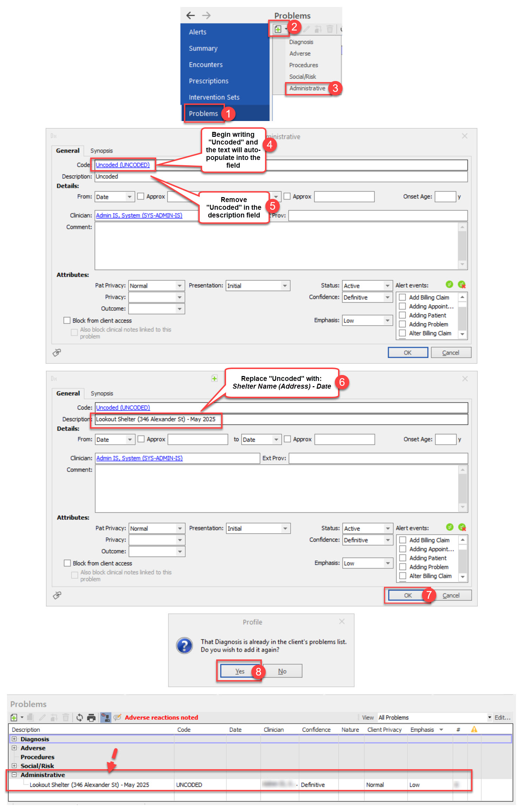Open the Status dropdown showing Active
Image resolution: width=523 pixels, height=812 pixels.
pyautogui.click(x=368, y=286)
